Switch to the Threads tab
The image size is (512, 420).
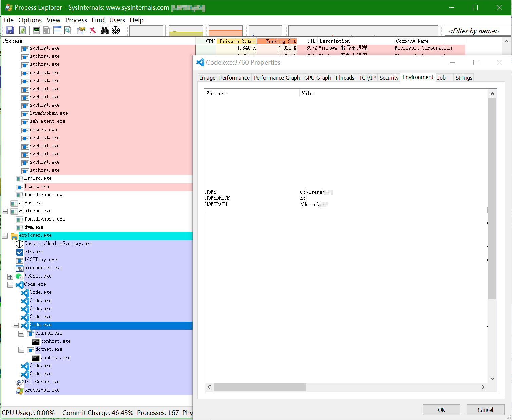pos(345,78)
